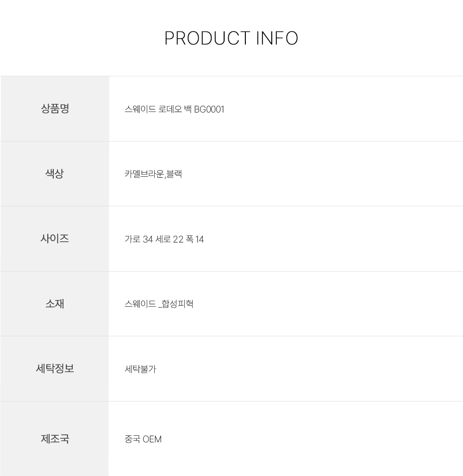
Task: Select the 세탁정보 label cell
Action: click(x=55, y=369)
